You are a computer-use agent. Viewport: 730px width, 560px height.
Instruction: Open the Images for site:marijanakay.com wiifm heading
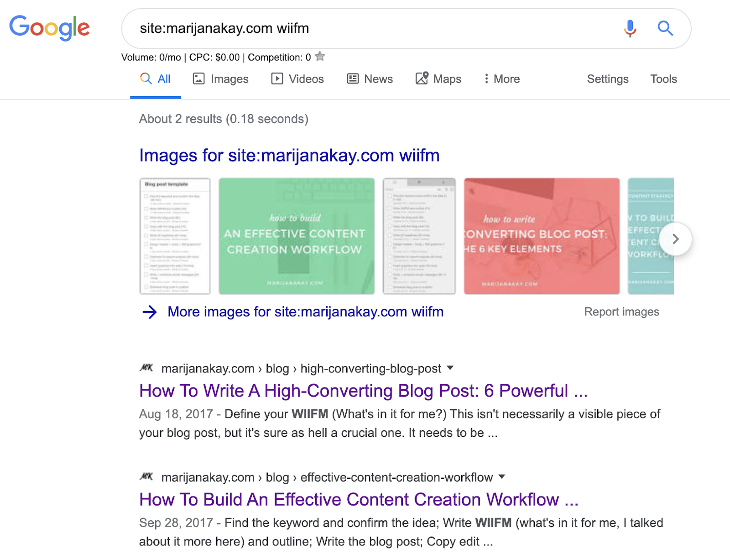[x=289, y=156]
